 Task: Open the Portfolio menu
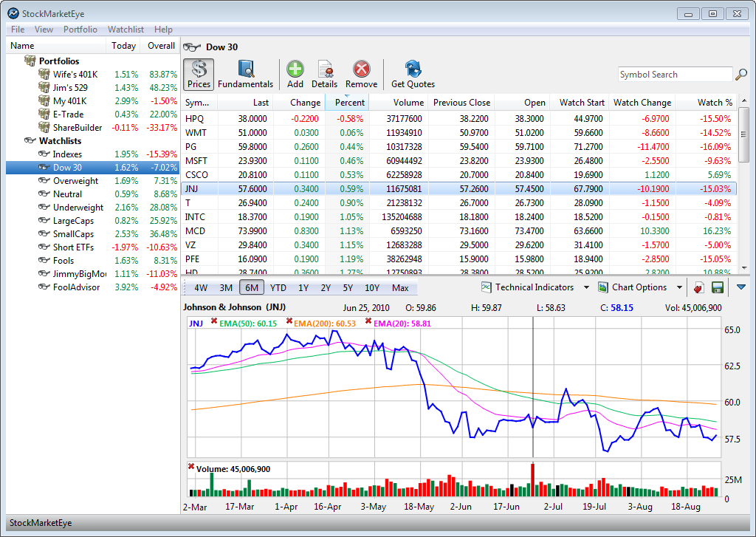tap(80, 30)
